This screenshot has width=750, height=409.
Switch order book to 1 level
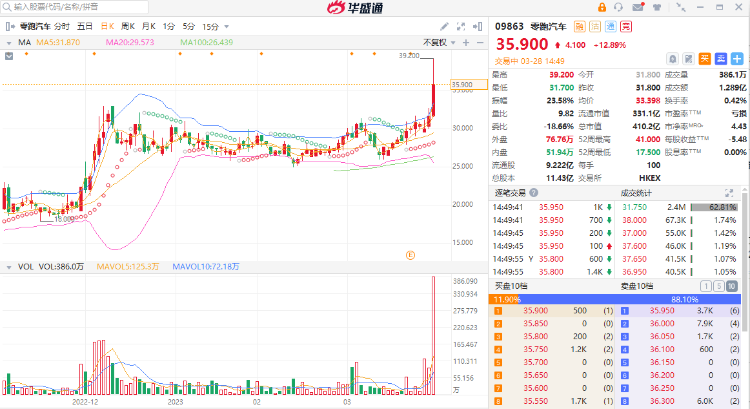pos(706,286)
